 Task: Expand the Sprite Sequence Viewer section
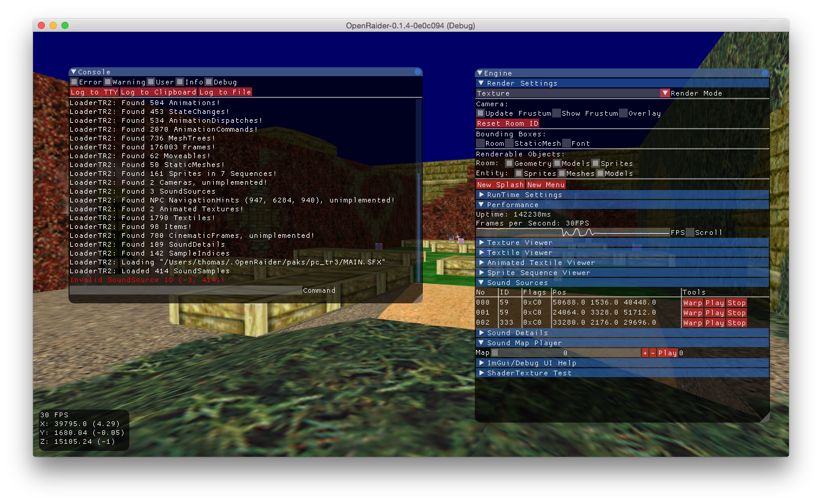(x=622, y=273)
